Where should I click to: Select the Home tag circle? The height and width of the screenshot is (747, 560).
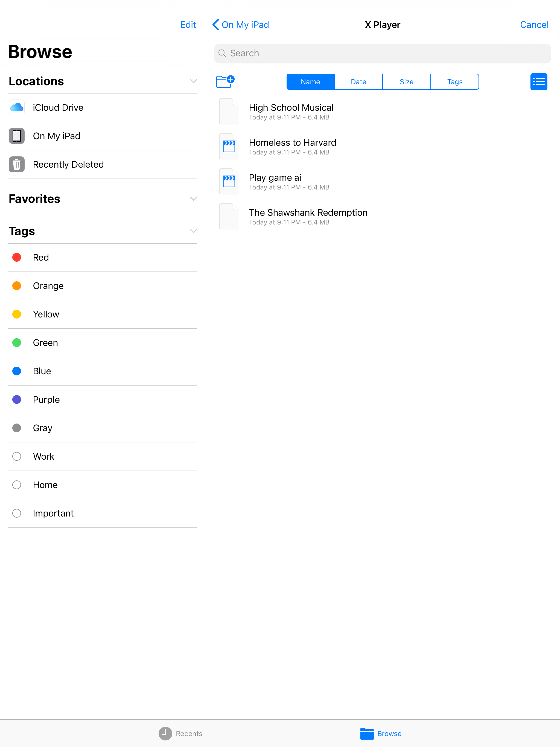tap(17, 485)
